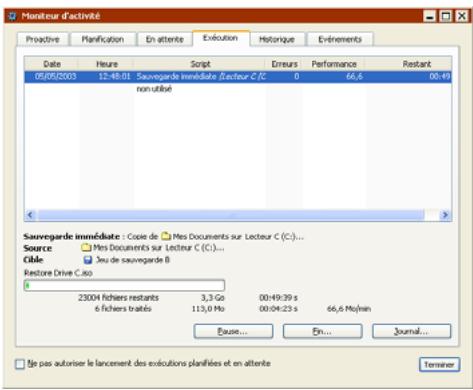Click the 66,6 Mo/min rate value
This screenshot has height=390, width=473.
[349, 309]
